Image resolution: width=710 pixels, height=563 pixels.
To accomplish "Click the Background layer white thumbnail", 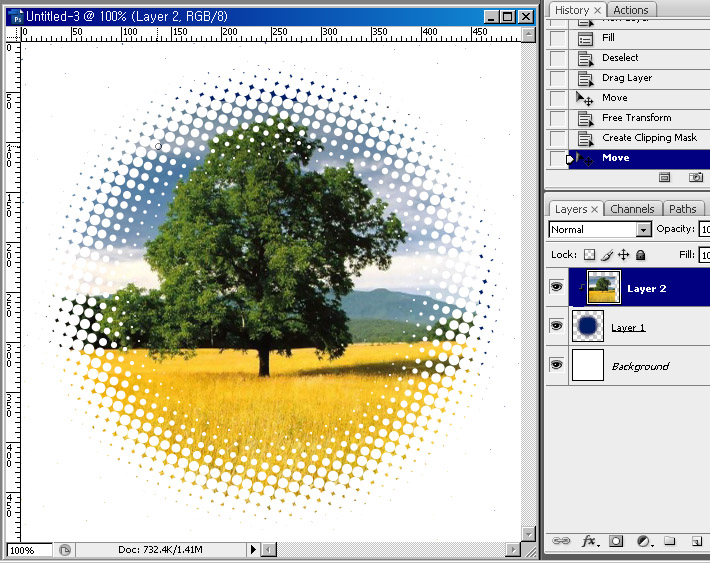I will point(588,365).
